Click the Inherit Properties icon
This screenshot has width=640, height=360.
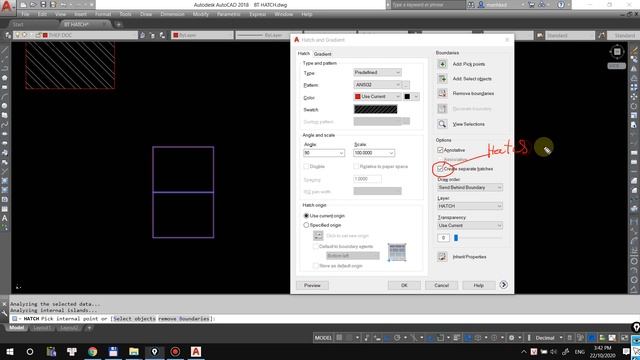point(442,257)
